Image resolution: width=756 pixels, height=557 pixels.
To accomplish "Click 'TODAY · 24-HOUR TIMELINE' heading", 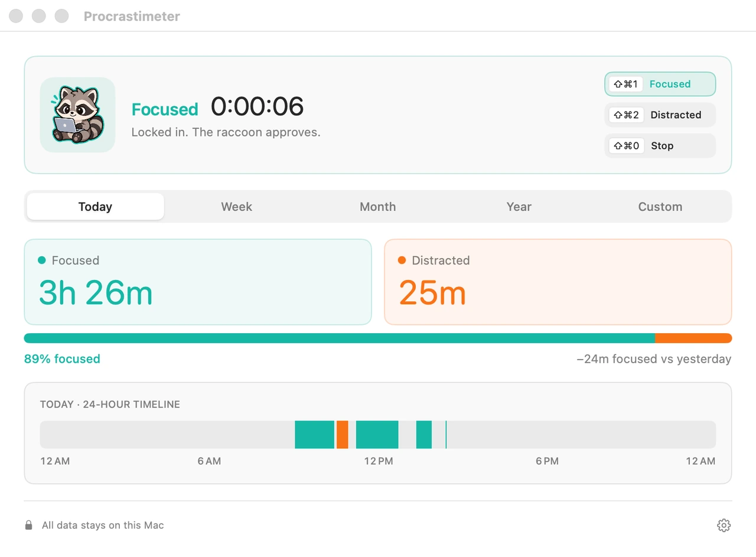I will [x=110, y=405].
